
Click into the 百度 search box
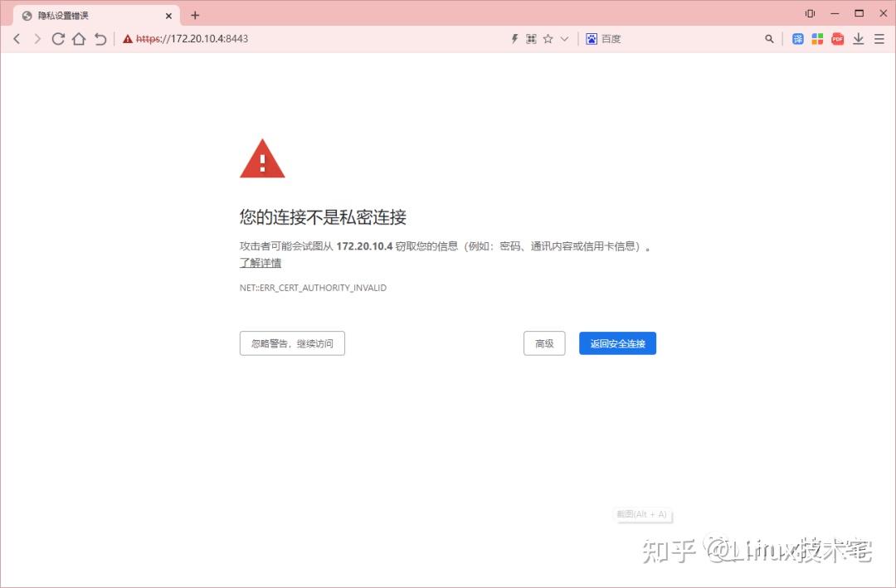click(x=680, y=39)
